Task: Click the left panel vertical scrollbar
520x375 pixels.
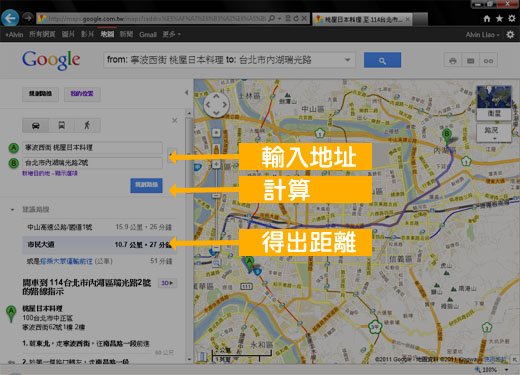Action: click(189, 237)
